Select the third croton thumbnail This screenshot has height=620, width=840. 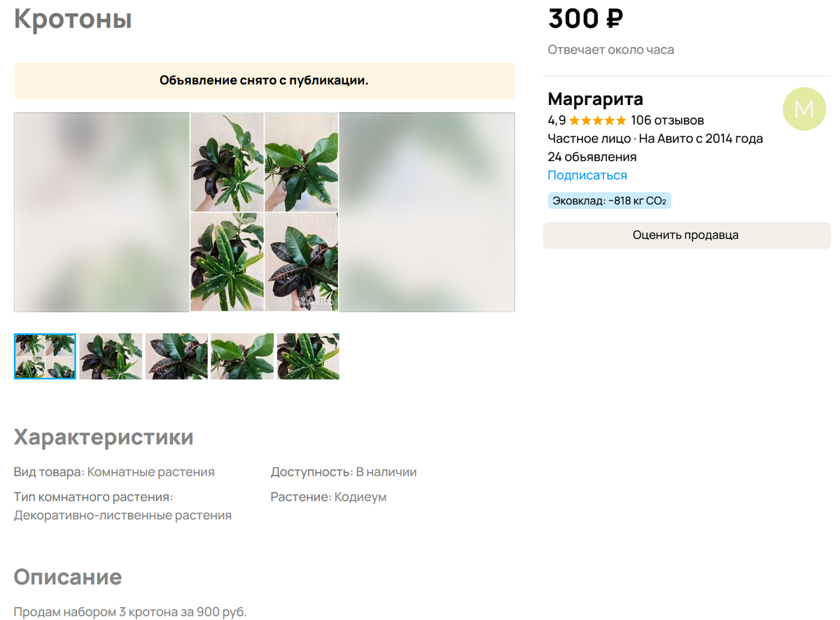[176, 356]
